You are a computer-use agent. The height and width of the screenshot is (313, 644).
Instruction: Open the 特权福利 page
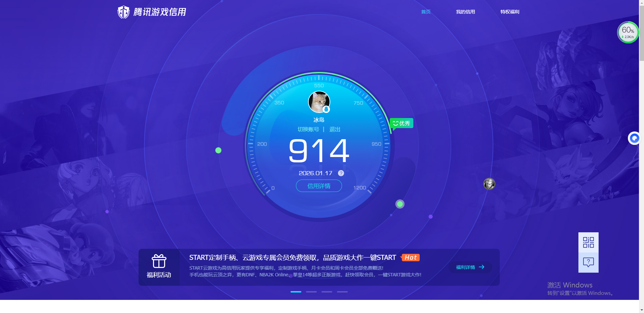tap(509, 12)
